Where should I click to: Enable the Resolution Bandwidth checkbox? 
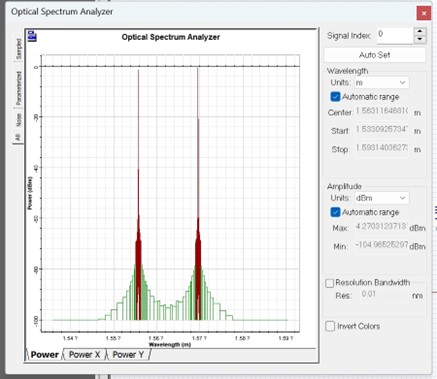[329, 283]
